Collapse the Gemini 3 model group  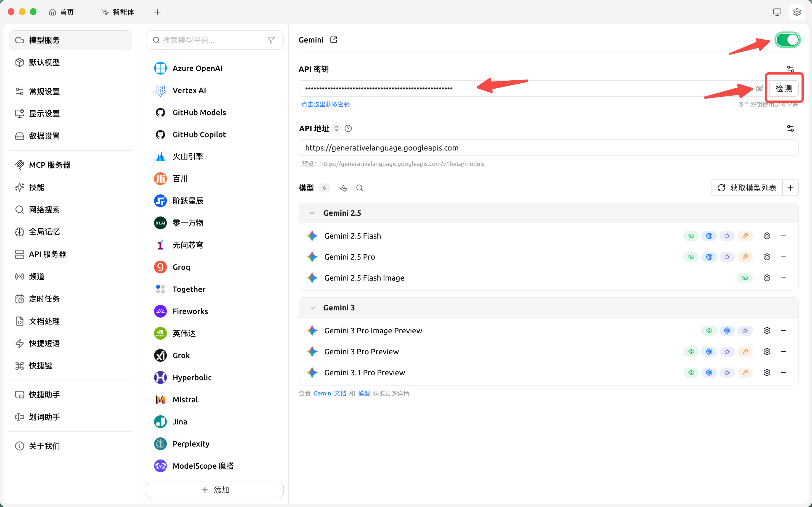(312, 308)
